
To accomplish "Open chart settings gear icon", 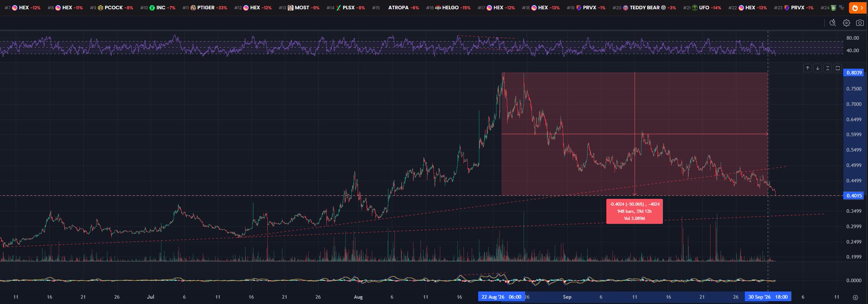I will (846, 23).
